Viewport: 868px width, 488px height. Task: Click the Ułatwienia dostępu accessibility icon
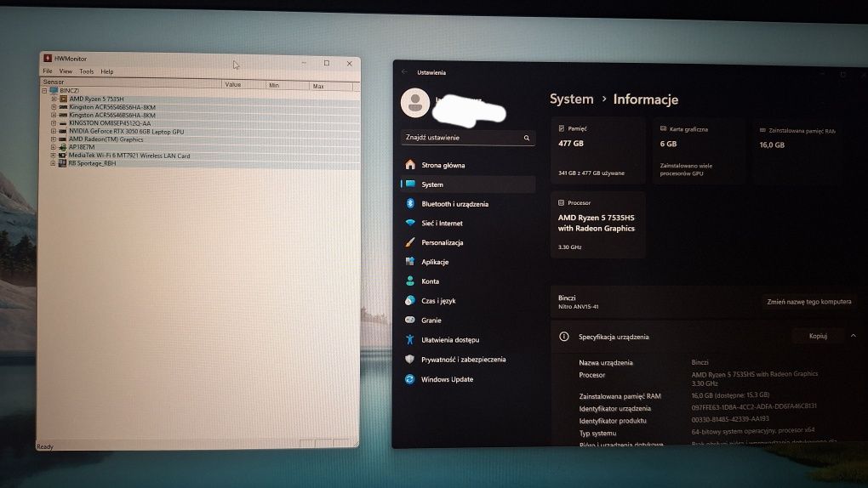tap(410, 339)
